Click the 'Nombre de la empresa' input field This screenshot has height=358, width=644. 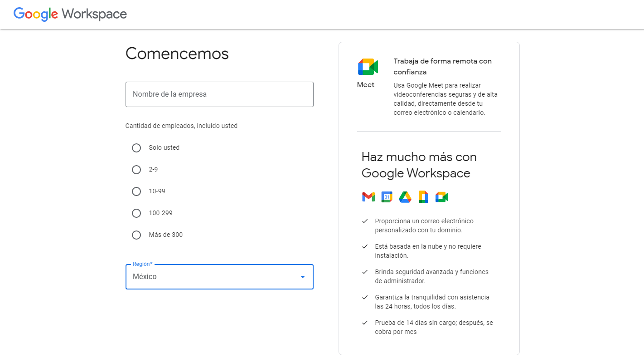[x=219, y=94]
